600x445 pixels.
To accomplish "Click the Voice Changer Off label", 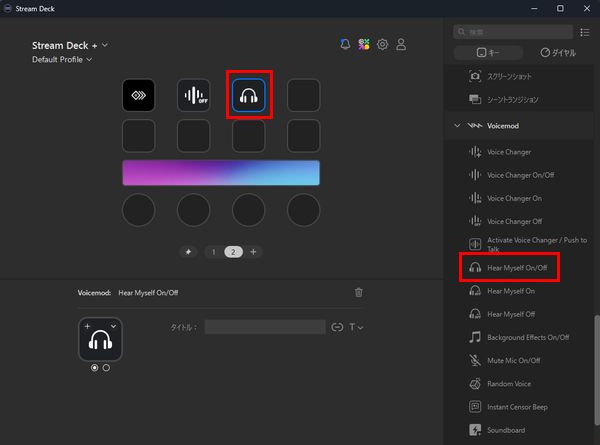I will point(514,222).
